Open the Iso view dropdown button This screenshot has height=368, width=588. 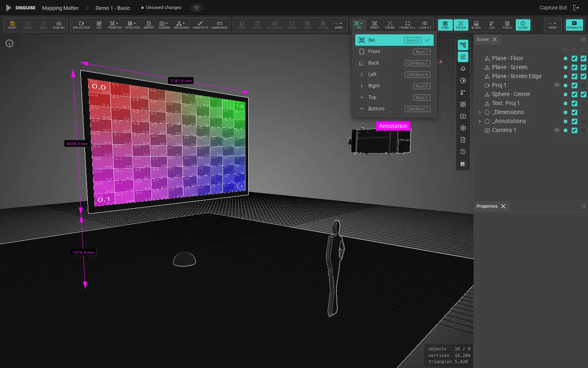(359, 25)
